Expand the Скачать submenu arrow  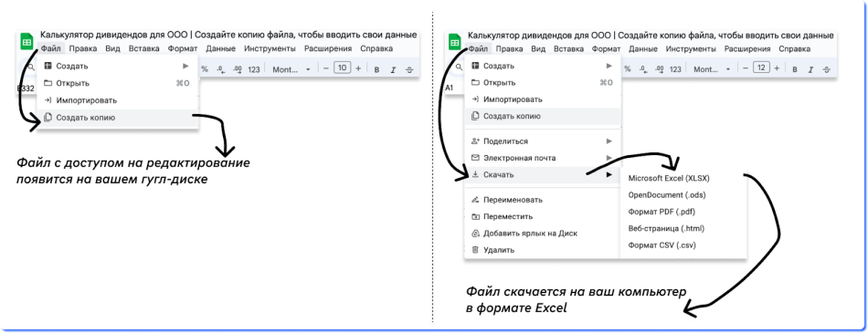point(609,175)
